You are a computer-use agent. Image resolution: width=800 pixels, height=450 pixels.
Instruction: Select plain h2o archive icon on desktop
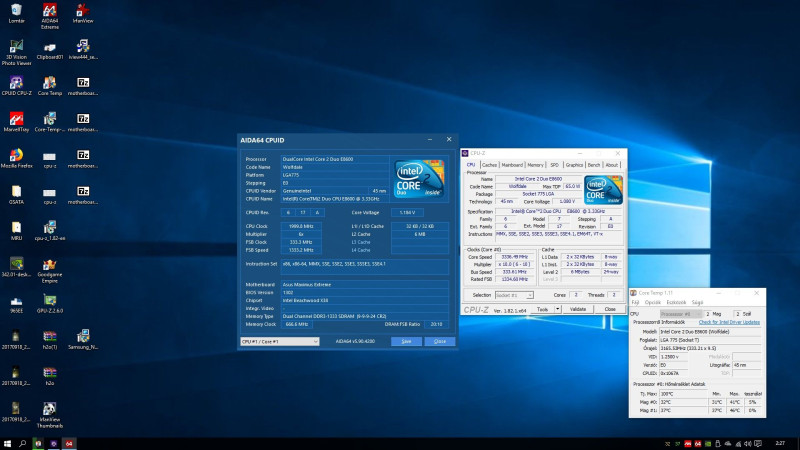pyautogui.click(x=49, y=376)
